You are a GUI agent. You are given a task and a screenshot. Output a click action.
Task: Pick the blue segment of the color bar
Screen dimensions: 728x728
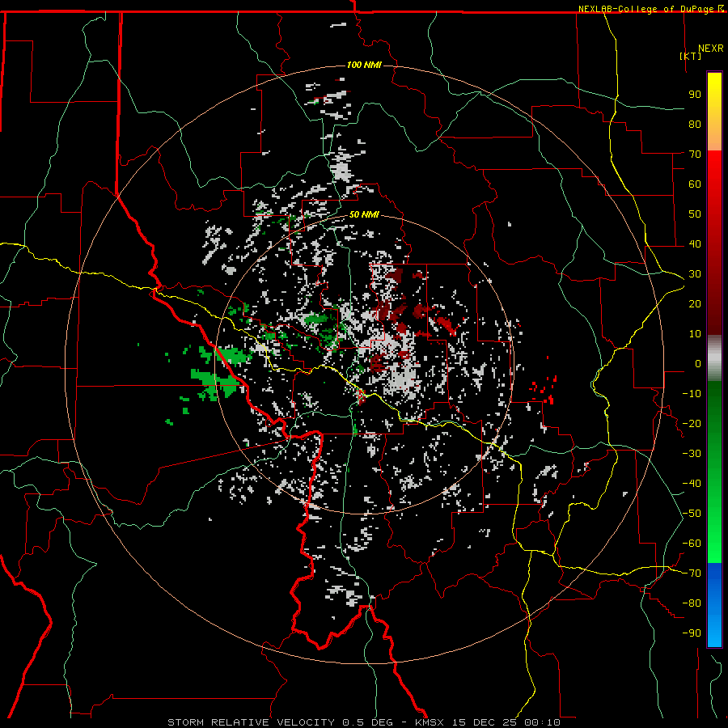point(714,605)
